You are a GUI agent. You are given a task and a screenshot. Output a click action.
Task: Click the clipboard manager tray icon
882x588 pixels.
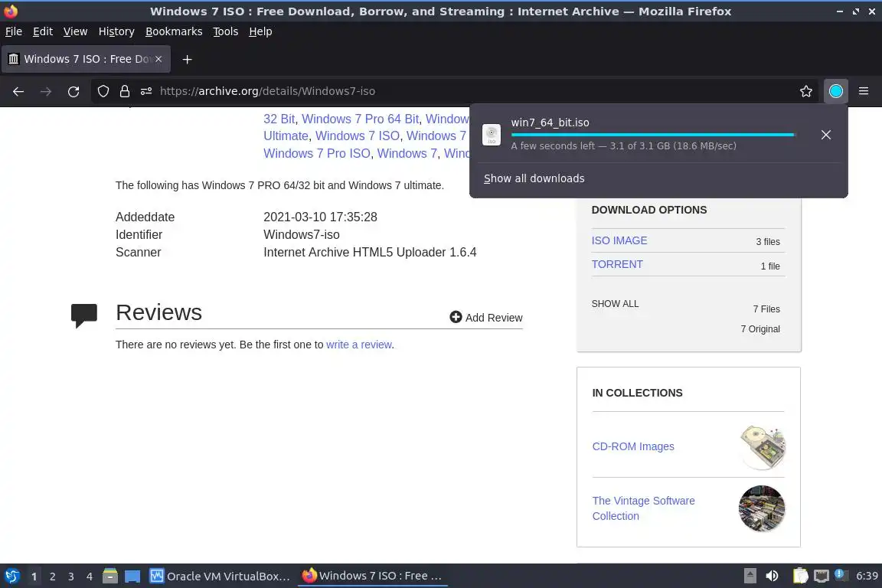(800, 576)
